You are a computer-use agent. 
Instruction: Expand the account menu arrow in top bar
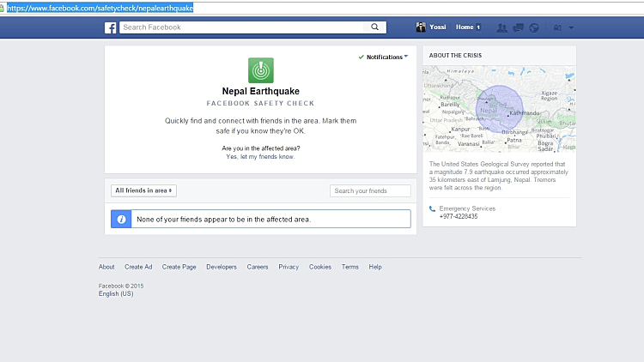(x=572, y=27)
